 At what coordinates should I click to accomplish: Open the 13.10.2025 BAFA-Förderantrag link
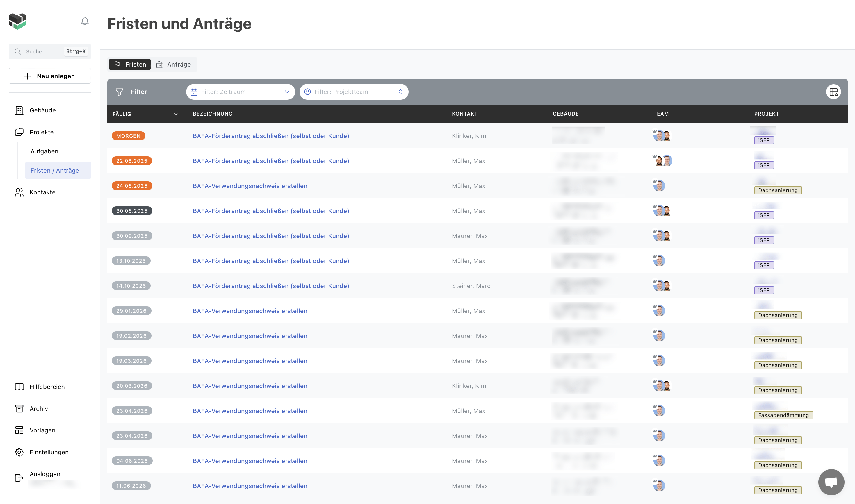tap(271, 261)
